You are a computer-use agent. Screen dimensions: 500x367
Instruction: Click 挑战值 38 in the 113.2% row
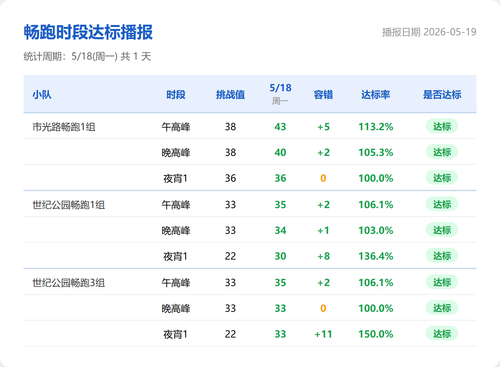coord(230,127)
